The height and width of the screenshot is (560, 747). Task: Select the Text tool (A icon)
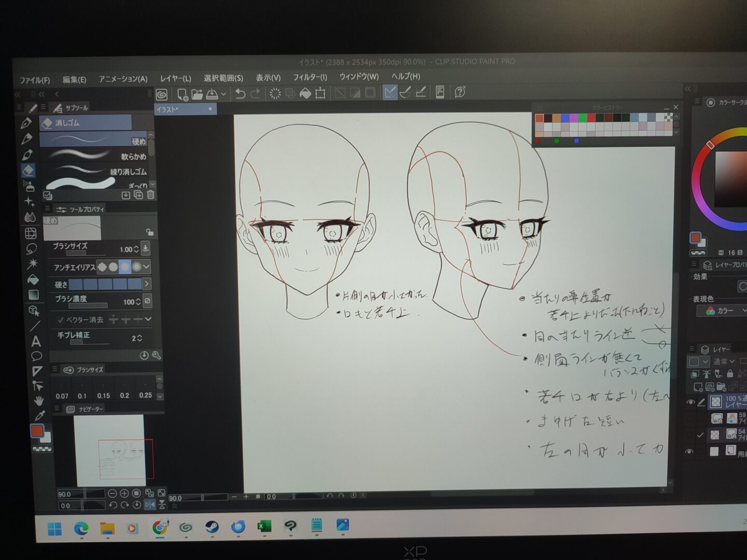point(36,341)
